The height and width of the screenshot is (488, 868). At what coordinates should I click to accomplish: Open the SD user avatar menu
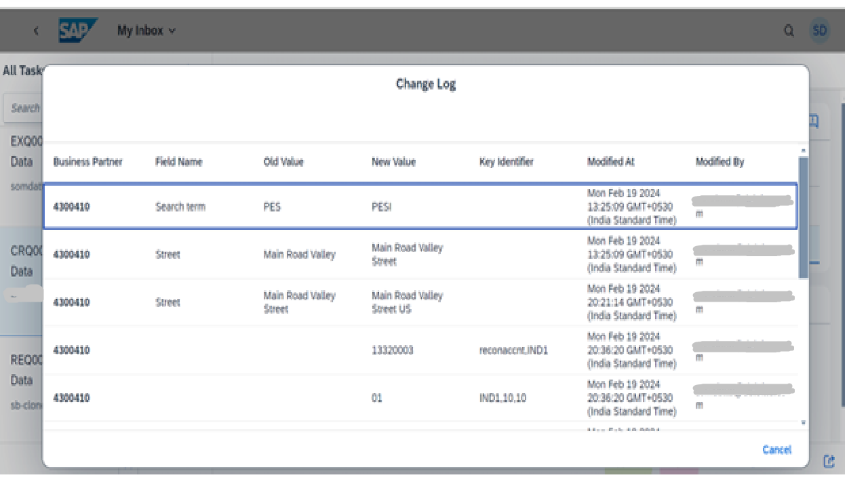(820, 30)
